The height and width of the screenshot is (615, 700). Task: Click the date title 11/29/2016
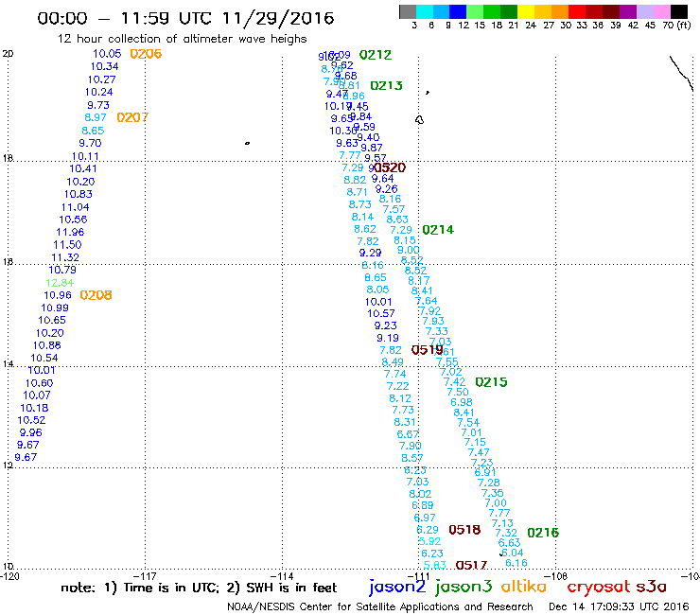[278, 18]
